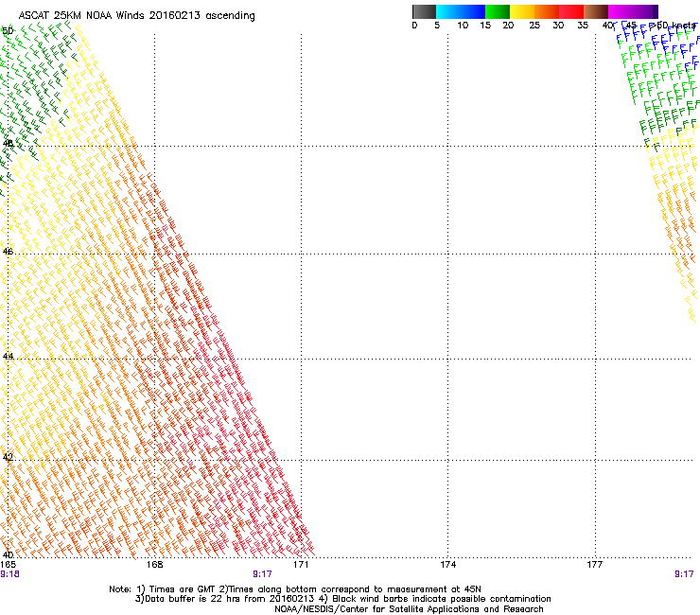Click the longitude label '165'

tap(8, 565)
